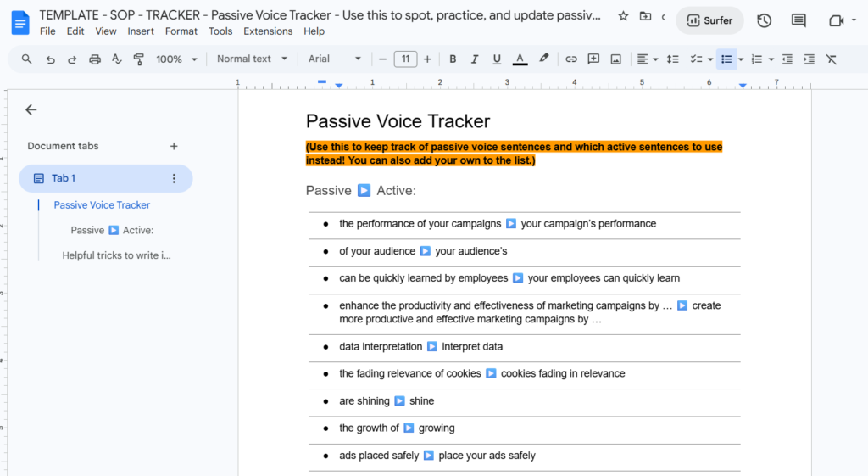
Task: Open the Edit menu
Action: [x=75, y=31]
